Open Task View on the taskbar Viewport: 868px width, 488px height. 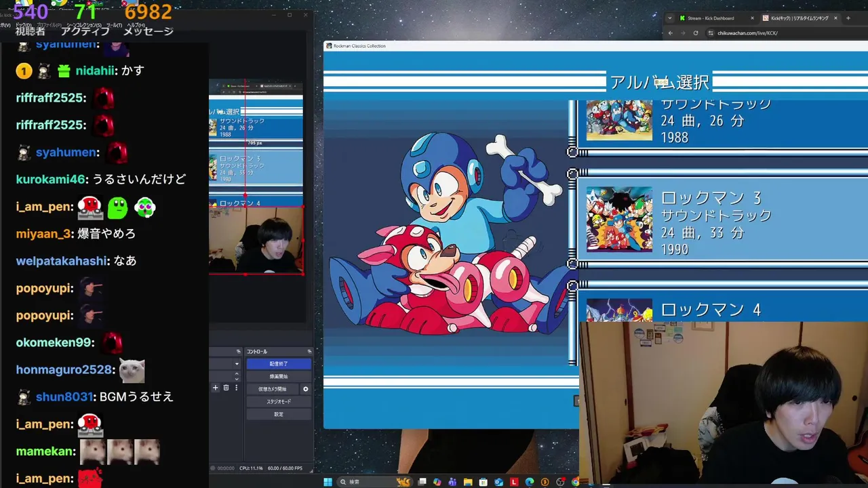[422, 482]
